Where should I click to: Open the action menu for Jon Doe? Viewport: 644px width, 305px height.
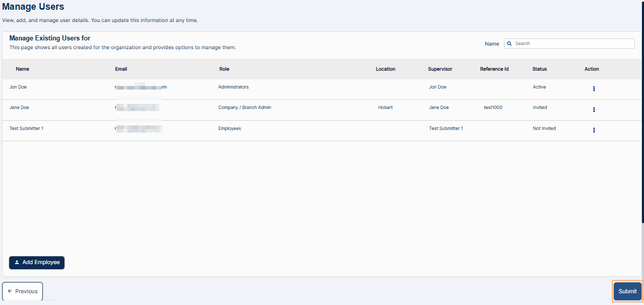point(593,89)
